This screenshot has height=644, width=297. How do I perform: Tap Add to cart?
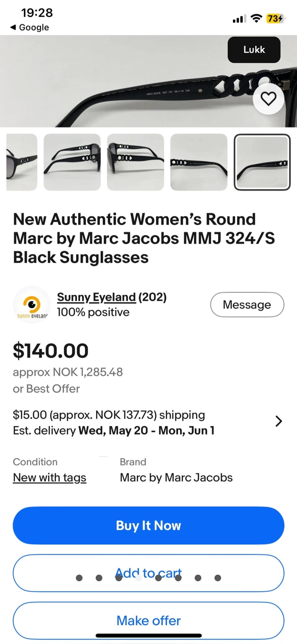(x=148, y=573)
